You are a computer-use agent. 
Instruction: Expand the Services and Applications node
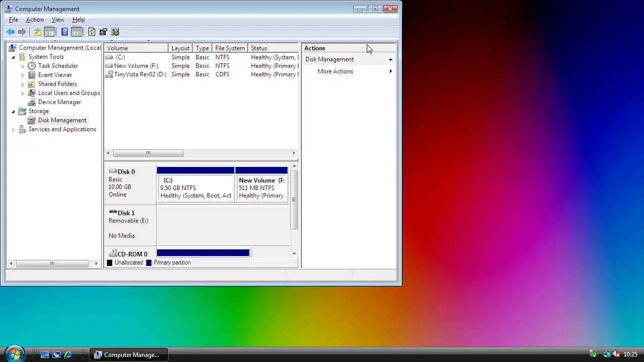13,129
